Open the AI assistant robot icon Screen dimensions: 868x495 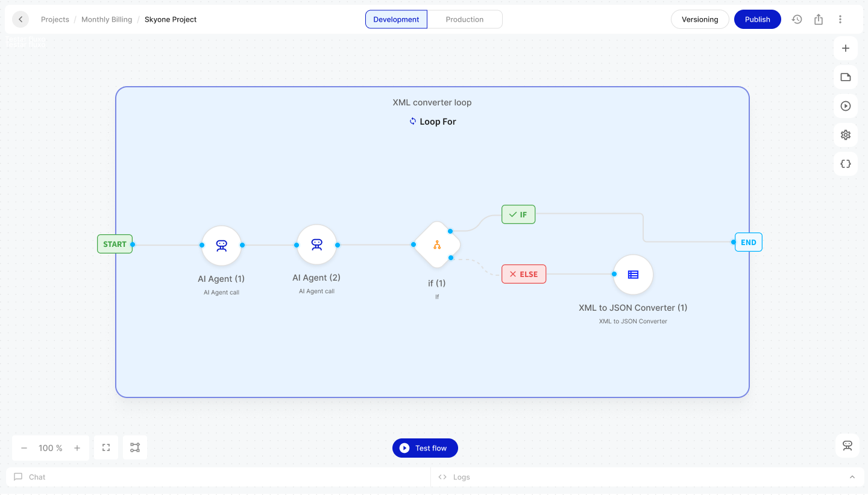pos(848,446)
